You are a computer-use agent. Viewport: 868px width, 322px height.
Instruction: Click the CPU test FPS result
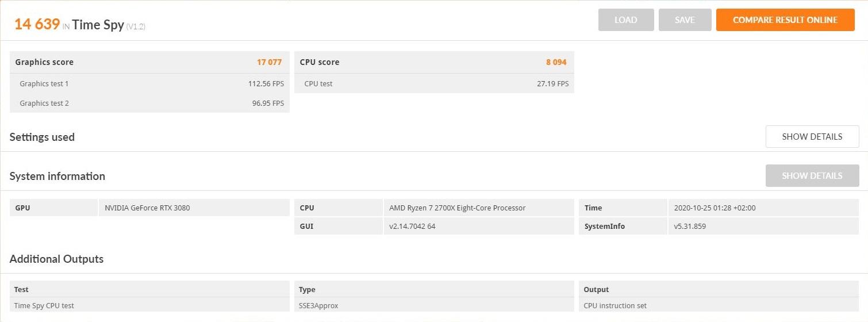[x=552, y=84]
